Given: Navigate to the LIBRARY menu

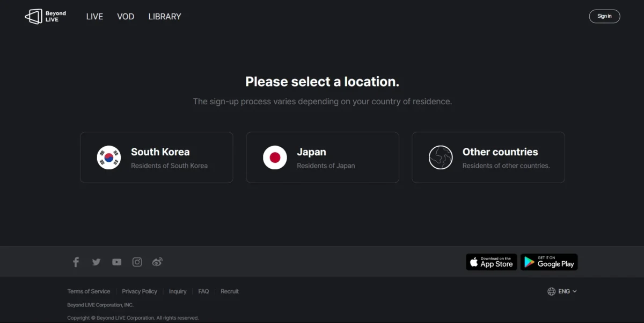Looking at the screenshot, I should (x=165, y=17).
